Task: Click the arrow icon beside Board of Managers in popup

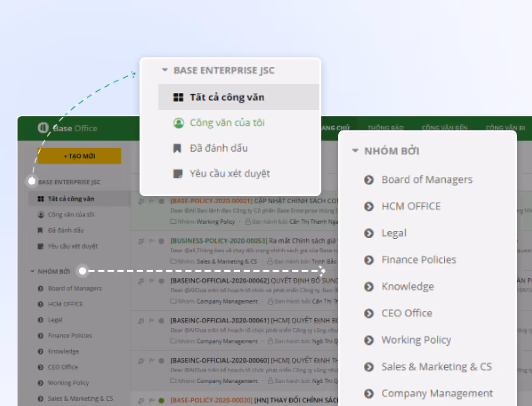Action: (369, 179)
